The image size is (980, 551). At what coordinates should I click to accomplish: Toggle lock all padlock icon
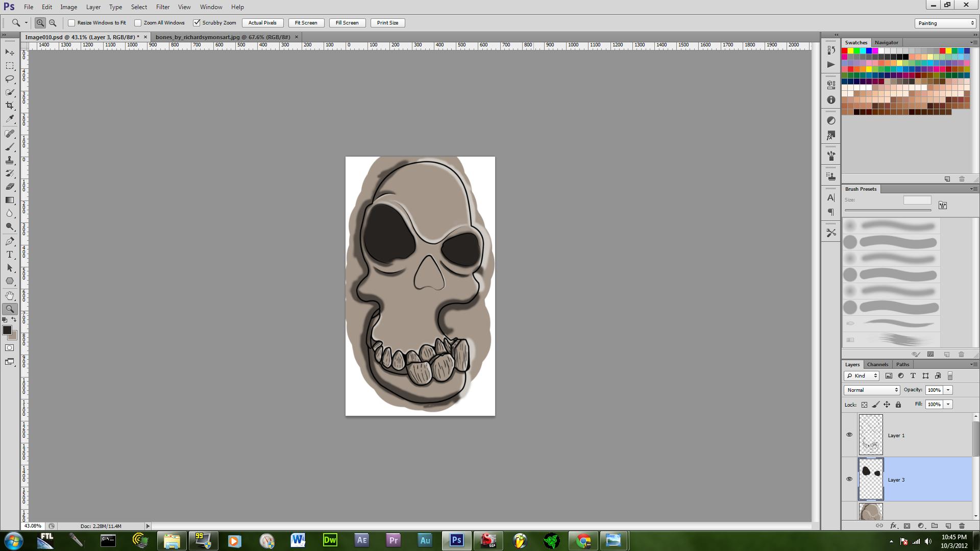pos(898,405)
